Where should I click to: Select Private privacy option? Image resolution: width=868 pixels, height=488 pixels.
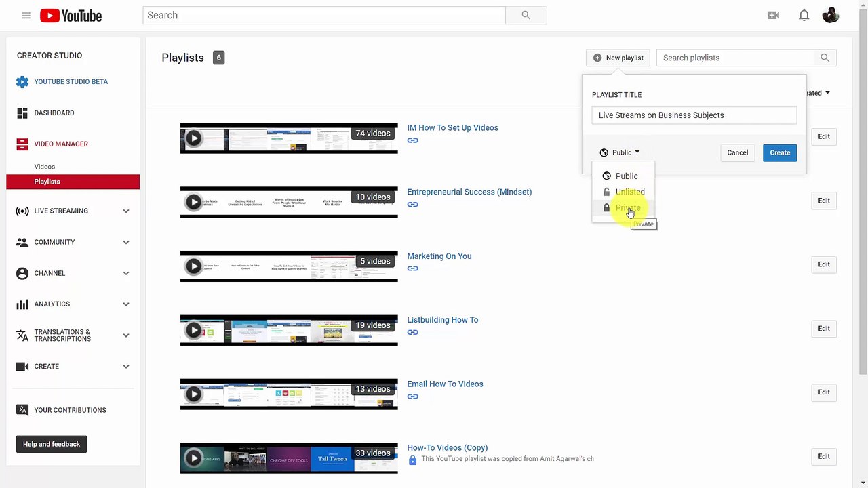pyautogui.click(x=623, y=208)
